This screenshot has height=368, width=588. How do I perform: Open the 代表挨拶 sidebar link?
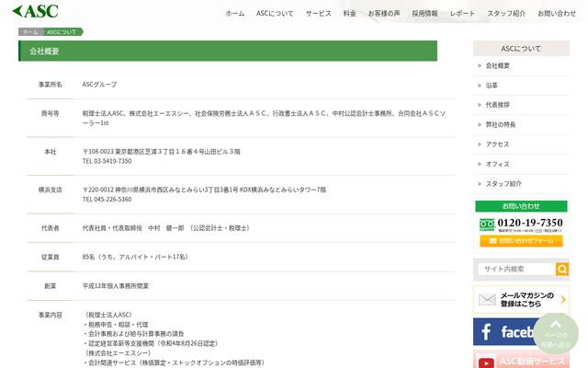[x=497, y=105]
